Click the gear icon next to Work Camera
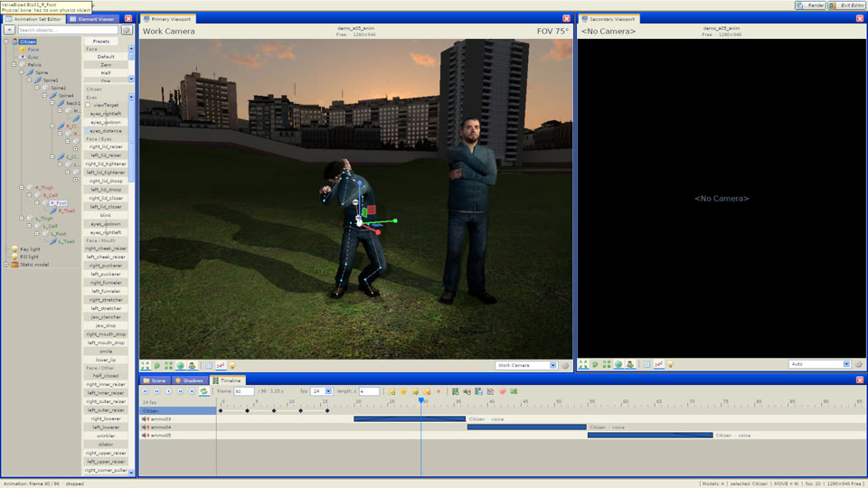This screenshot has width=868, height=488. tap(565, 365)
